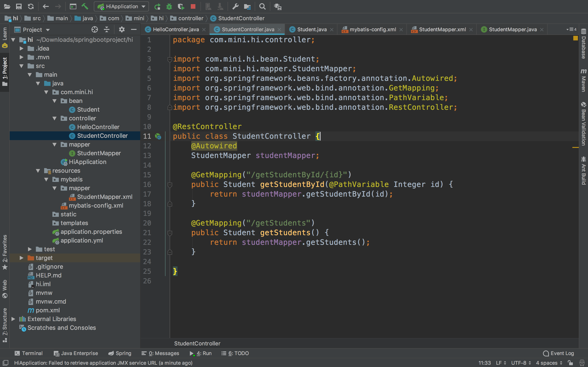The width and height of the screenshot is (588, 367).
Task: Click the Build project hammer icon
Action: point(85,7)
